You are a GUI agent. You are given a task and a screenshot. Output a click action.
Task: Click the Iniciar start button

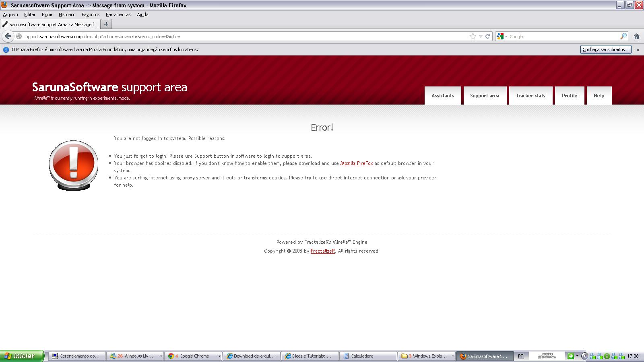click(x=23, y=356)
